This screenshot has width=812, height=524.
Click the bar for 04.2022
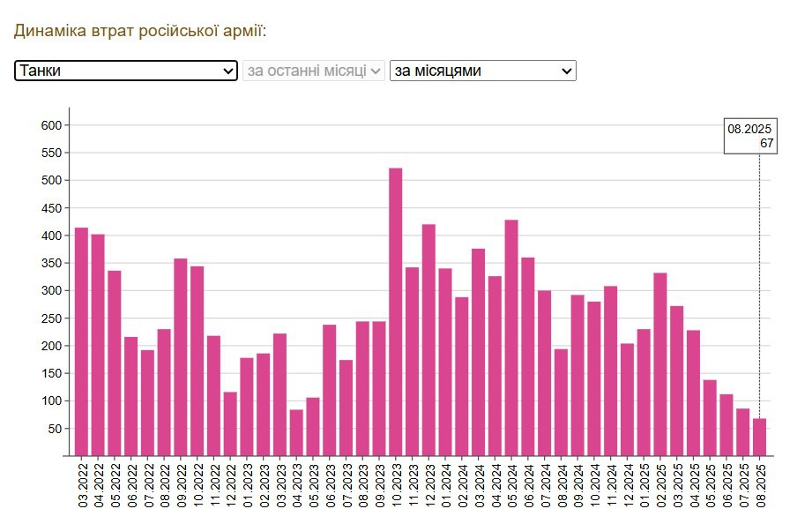[98, 345]
